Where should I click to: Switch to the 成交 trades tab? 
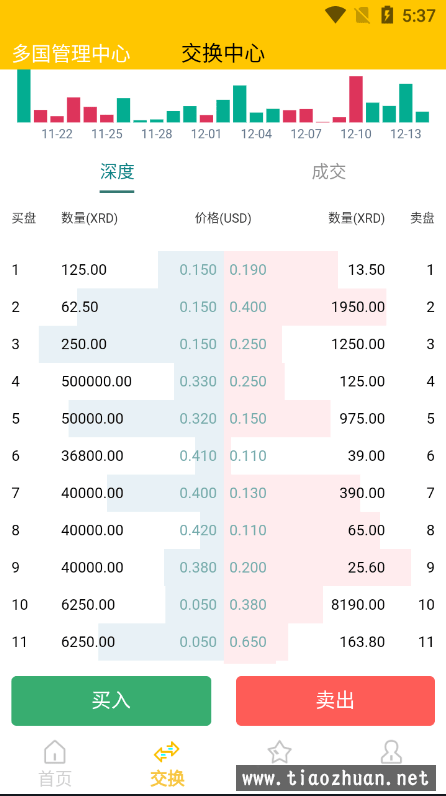point(329,172)
